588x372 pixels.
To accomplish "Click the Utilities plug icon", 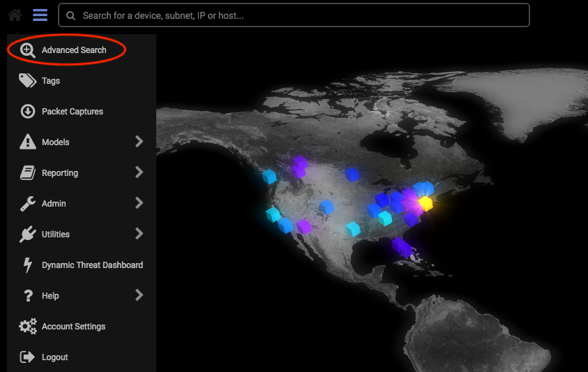I will click(x=28, y=235).
